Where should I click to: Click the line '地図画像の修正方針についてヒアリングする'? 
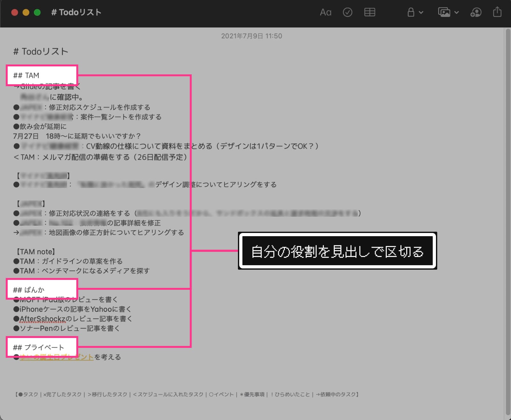tap(116, 232)
